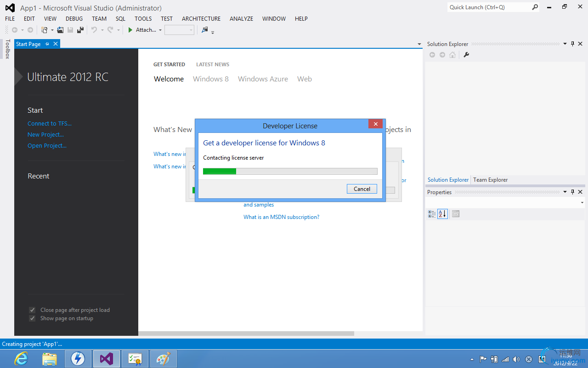This screenshot has height=368, width=588.
Task: Open the collapsed Toolbox side tab
Action: [7, 49]
